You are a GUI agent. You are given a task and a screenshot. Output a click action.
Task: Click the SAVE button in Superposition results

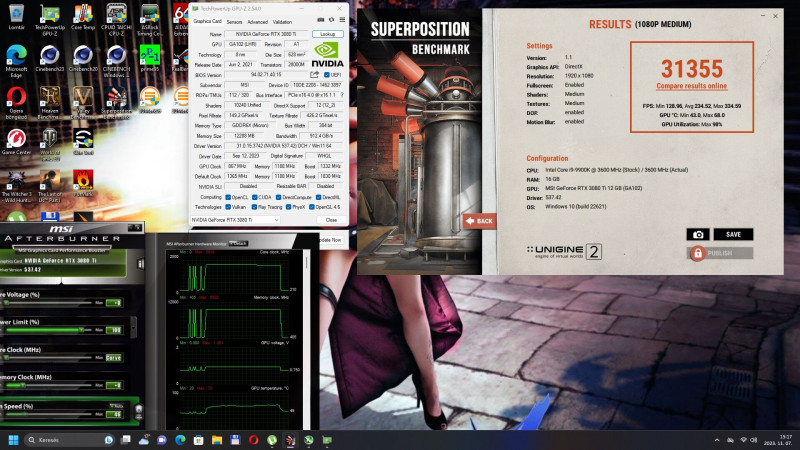[x=733, y=234]
